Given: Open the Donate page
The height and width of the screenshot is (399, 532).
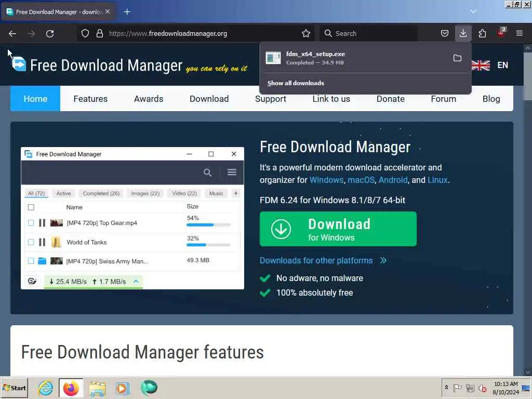Looking at the screenshot, I should [x=391, y=99].
